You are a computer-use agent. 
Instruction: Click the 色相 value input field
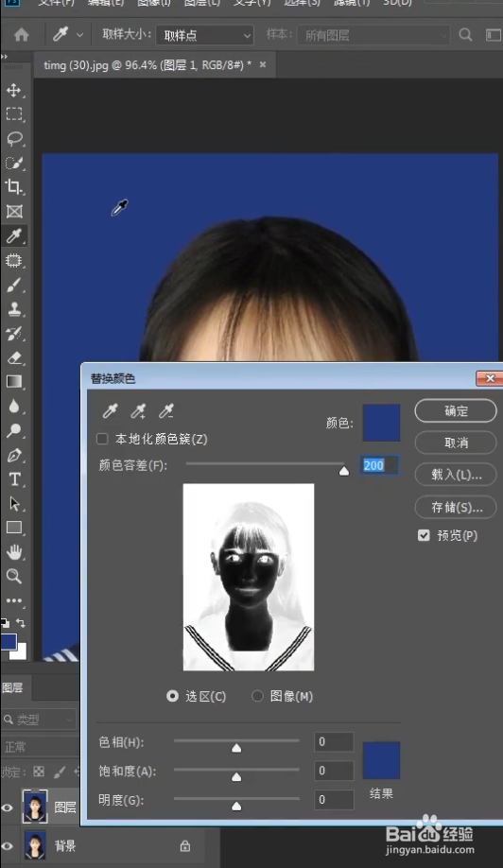click(334, 742)
